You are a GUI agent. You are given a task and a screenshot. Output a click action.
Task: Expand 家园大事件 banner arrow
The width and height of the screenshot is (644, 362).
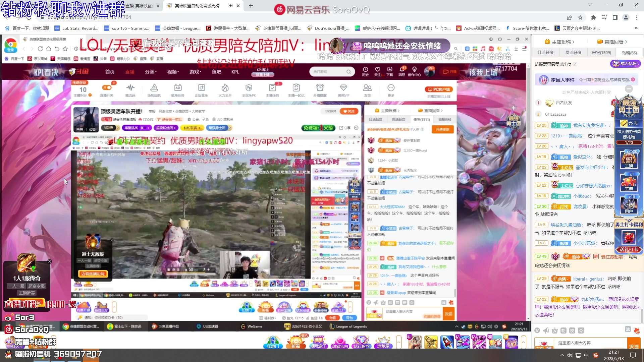633,79
